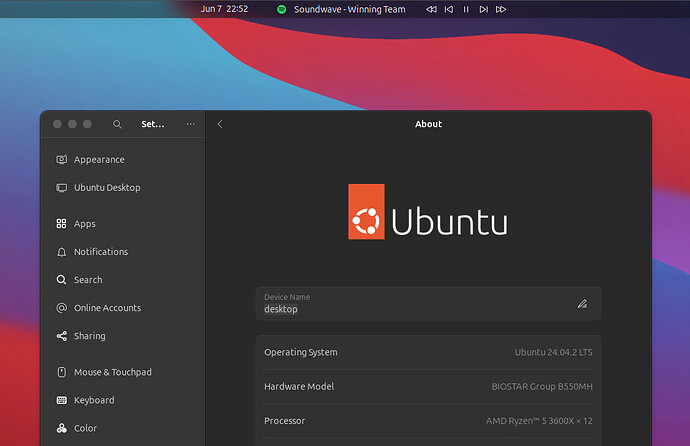The height and width of the screenshot is (446, 690).
Task: Click the Online Accounts at-sign icon
Action: (x=62, y=308)
